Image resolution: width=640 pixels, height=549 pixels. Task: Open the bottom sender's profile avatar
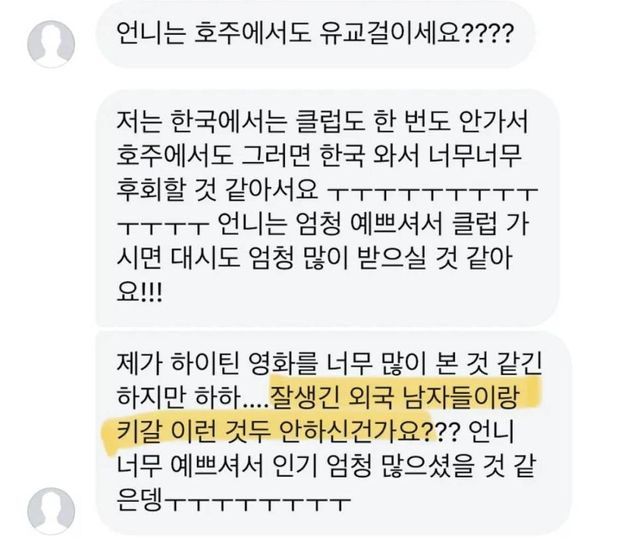tap(51, 511)
